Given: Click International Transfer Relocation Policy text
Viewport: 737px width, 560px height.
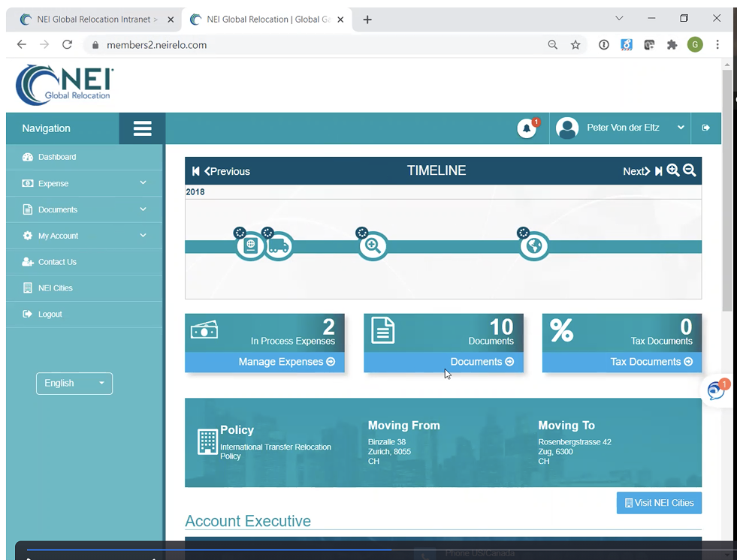Looking at the screenshot, I should coord(276,451).
